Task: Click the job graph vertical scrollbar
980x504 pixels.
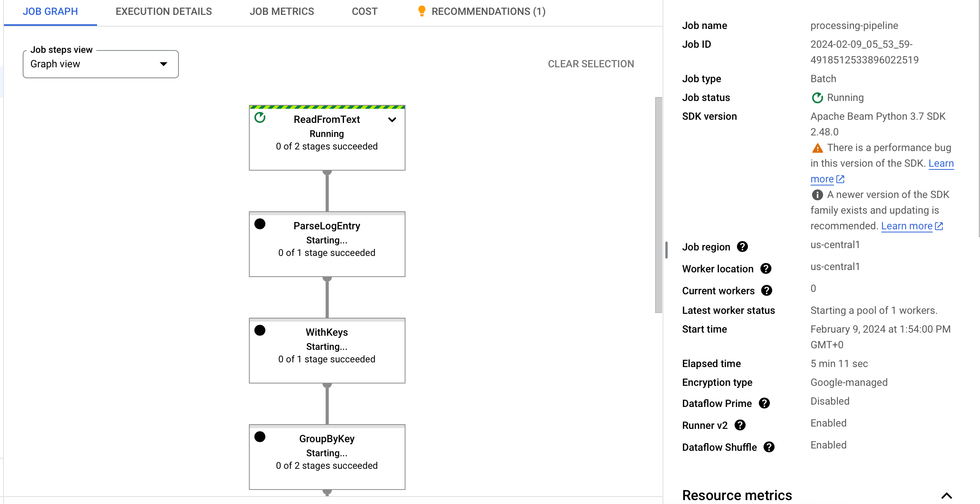Action: click(659, 205)
